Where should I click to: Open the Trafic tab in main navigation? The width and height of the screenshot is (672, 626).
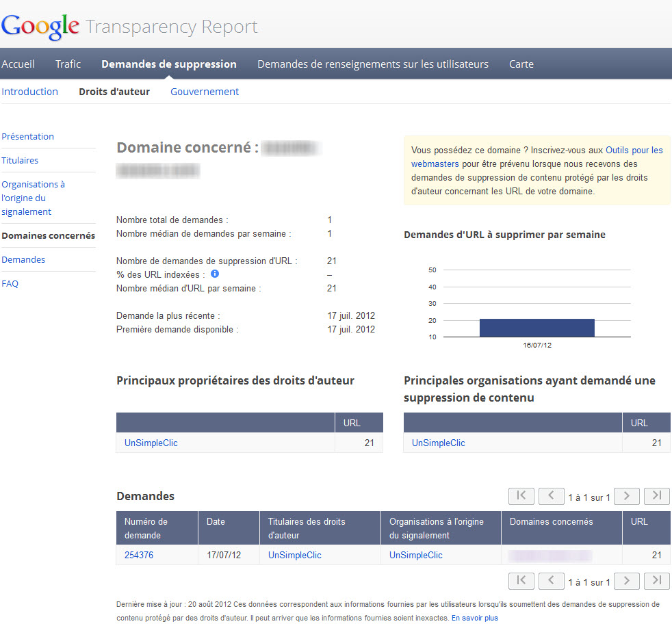68,64
